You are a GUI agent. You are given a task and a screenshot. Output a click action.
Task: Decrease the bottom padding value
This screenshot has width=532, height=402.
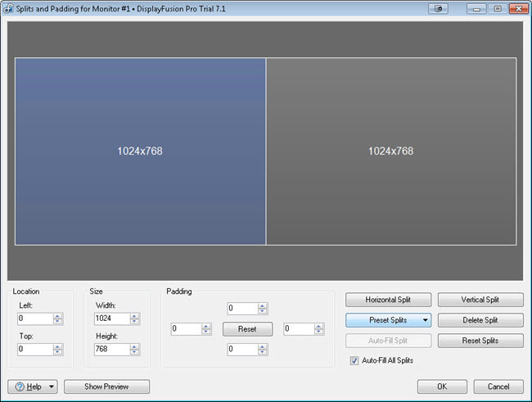[x=262, y=352]
